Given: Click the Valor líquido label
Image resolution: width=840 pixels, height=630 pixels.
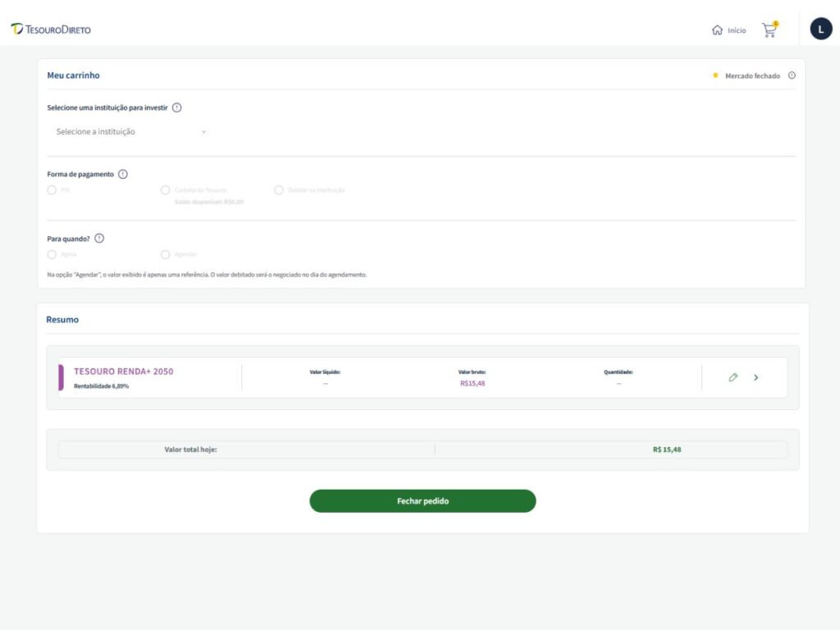Looking at the screenshot, I should 325,372.
